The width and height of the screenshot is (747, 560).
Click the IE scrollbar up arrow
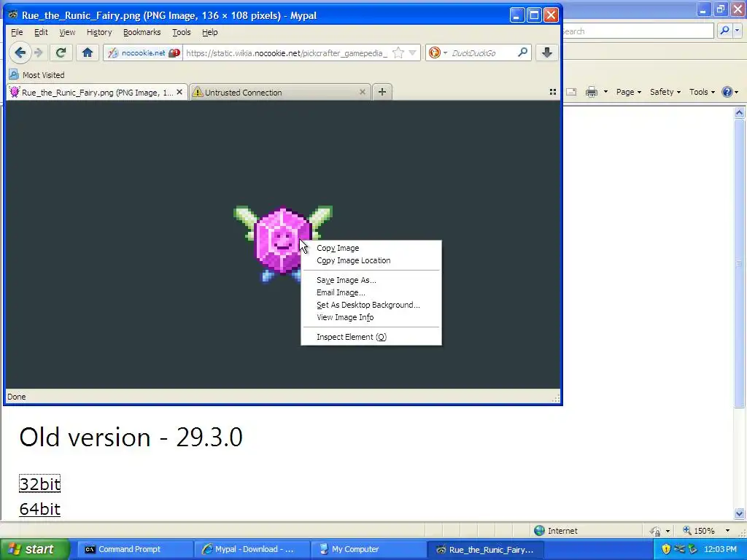(740, 113)
